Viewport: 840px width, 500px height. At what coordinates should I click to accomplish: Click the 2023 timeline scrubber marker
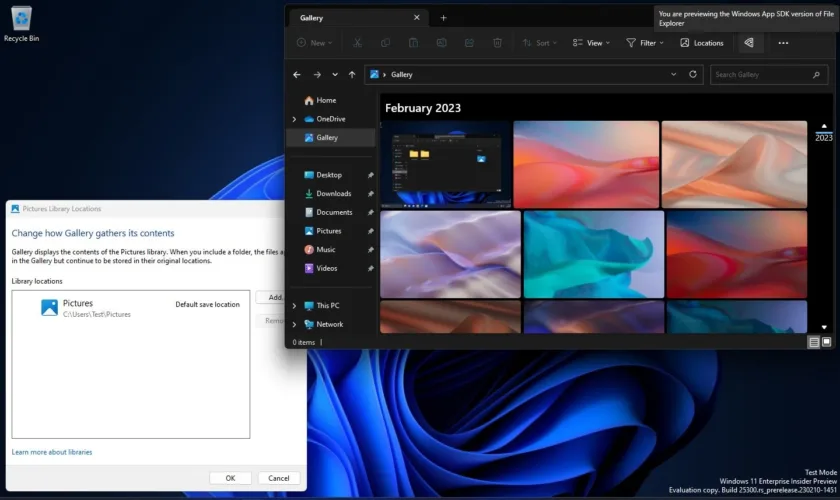tap(823, 137)
